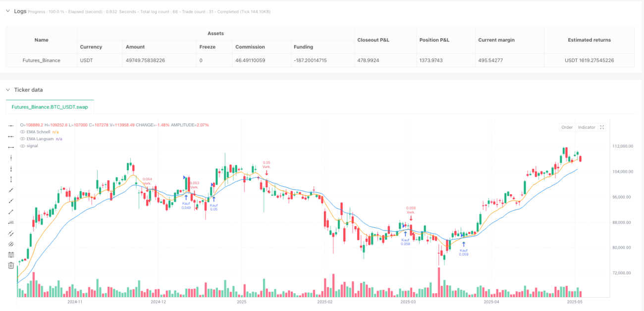
Task: Open fullscreen chart view icon
Action: click(602, 127)
